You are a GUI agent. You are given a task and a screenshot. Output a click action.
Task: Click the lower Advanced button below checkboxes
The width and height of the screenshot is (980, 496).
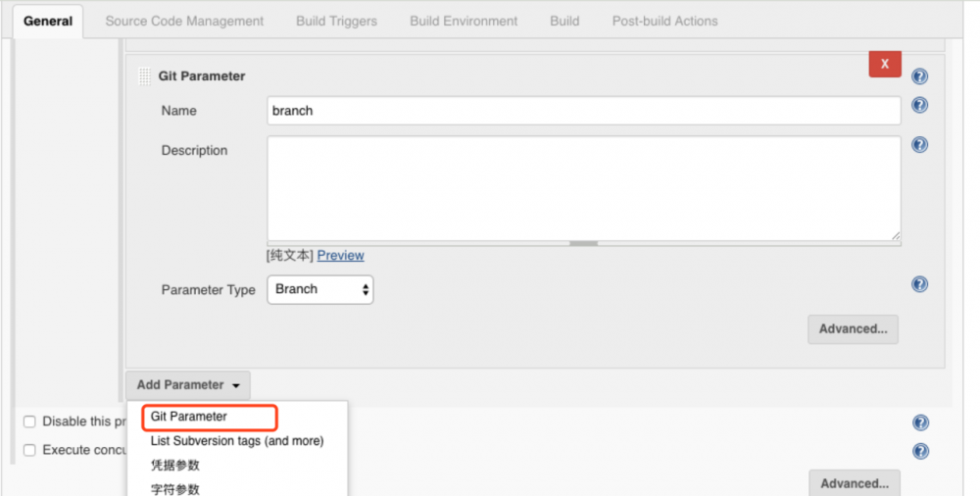pyautogui.click(x=855, y=483)
